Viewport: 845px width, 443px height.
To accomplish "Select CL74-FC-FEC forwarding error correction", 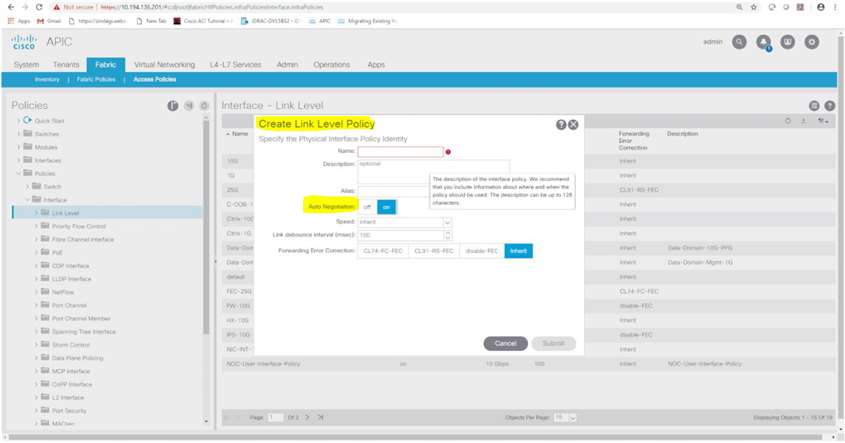I will coord(382,251).
